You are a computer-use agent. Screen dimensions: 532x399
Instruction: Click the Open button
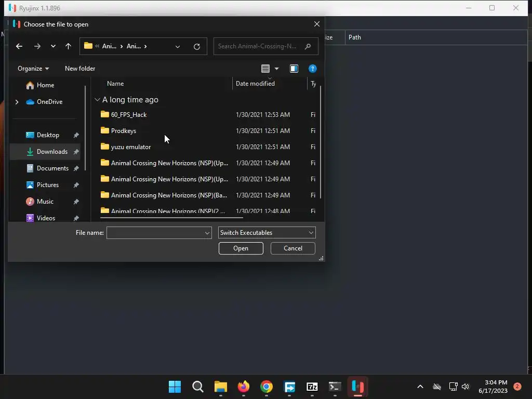tap(241, 248)
